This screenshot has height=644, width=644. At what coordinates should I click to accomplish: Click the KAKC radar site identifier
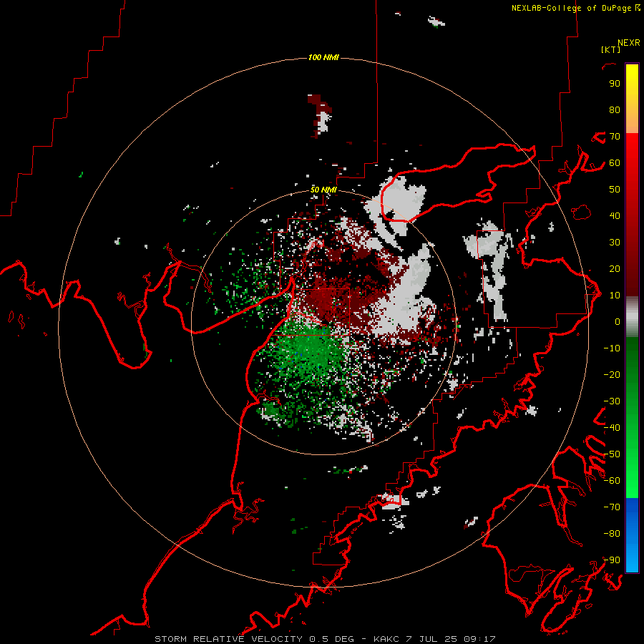point(386,639)
